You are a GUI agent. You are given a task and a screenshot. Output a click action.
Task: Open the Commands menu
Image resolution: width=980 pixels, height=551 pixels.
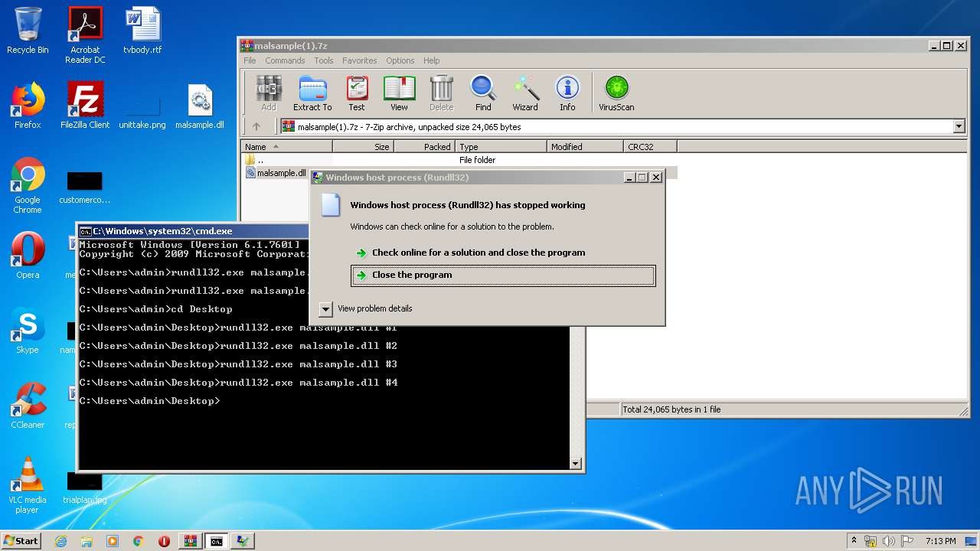pyautogui.click(x=285, y=60)
